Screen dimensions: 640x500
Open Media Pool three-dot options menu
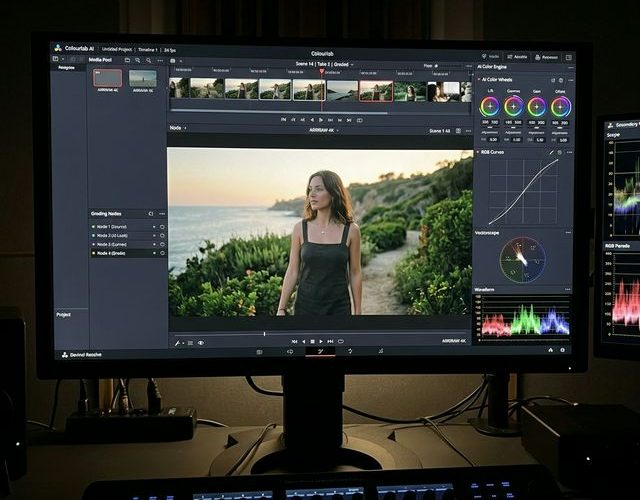(x=161, y=59)
